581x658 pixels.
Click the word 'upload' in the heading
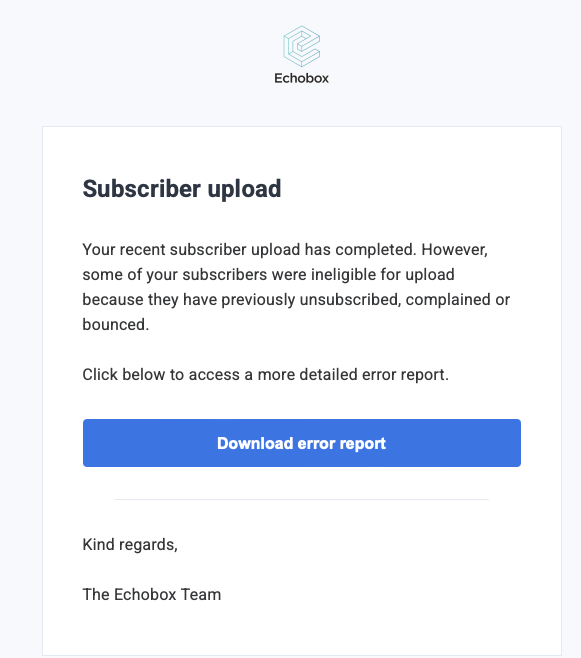(245, 190)
